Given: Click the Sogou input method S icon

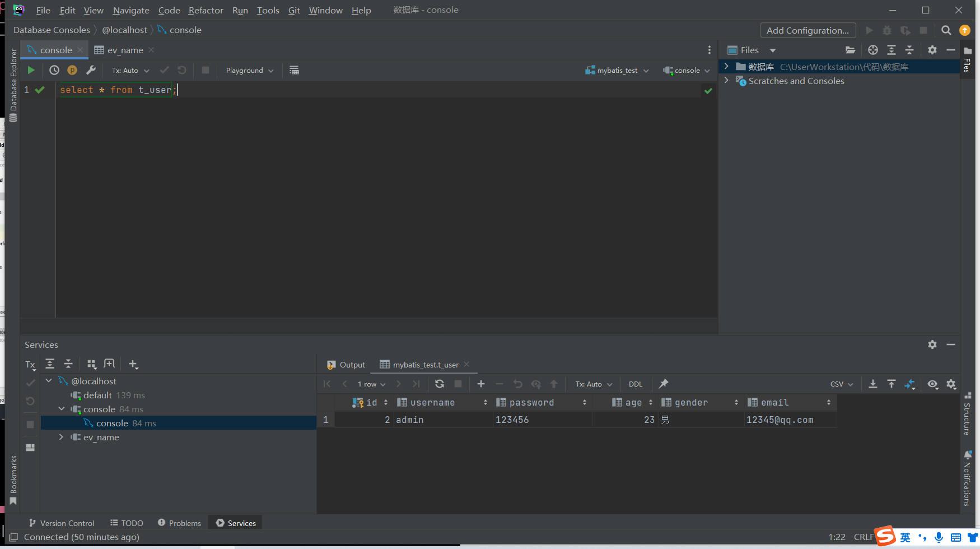Looking at the screenshot, I should [x=885, y=536].
